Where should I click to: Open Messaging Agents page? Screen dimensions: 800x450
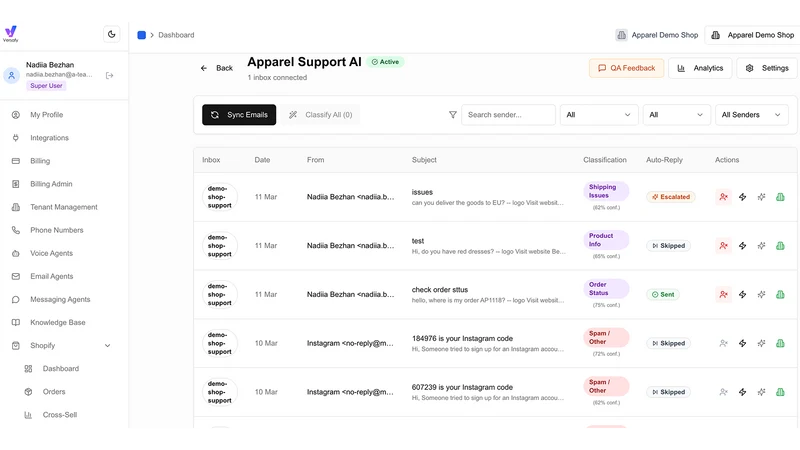(x=60, y=299)
